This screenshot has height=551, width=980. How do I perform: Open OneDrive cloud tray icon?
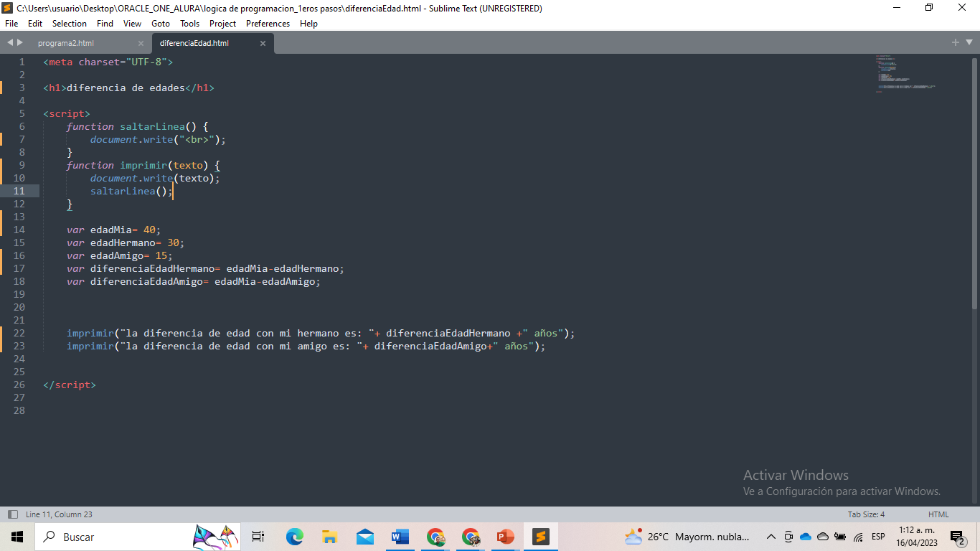[x=806, y=537]
